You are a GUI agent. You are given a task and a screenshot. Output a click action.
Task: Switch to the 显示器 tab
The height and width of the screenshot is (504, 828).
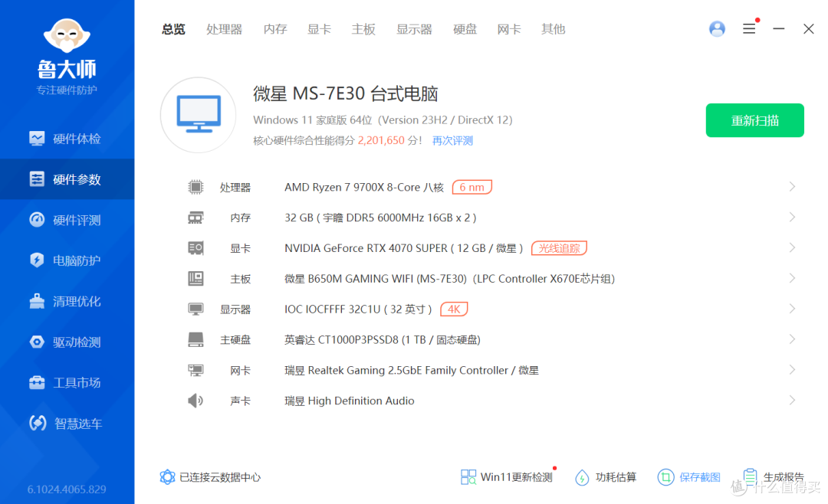click(414, 29)
